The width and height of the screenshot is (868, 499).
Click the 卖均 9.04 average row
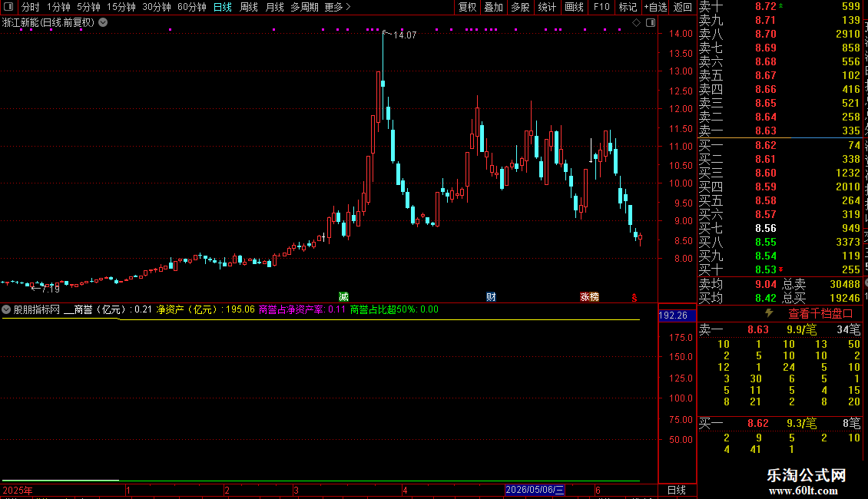point(738,284)
